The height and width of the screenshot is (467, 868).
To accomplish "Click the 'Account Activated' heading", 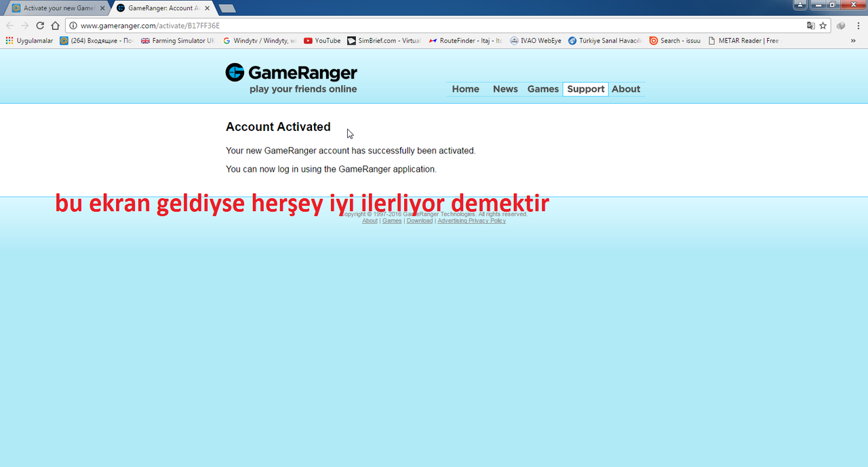I will coord(278,127).
